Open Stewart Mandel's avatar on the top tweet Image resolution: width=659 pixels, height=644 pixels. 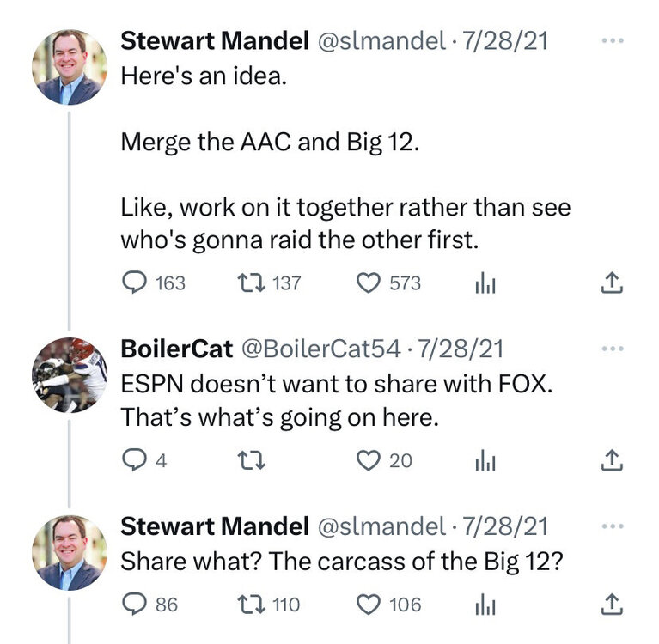[70, 67]
